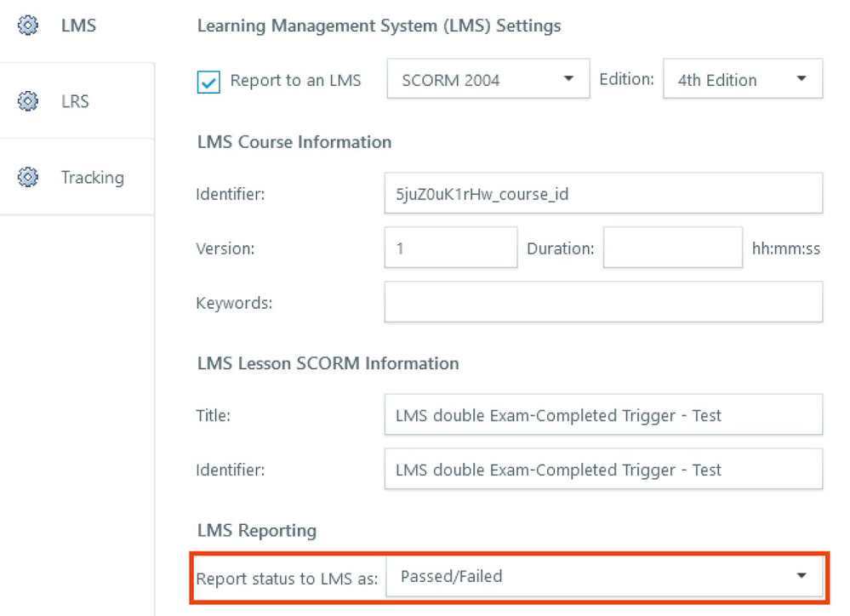The image size is (850, 616).
Task: Click the Version number field
Action: (x=450, y=248)
